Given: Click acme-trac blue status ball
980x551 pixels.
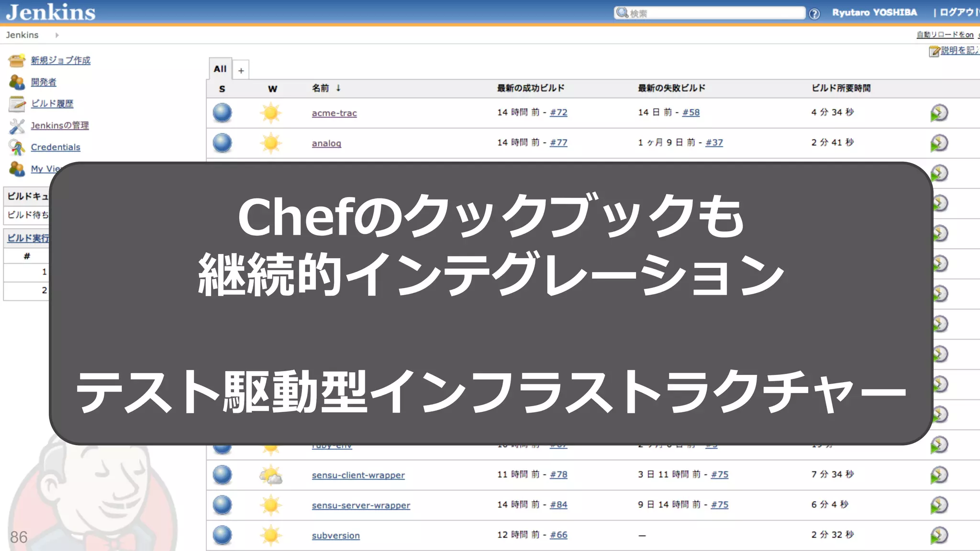Looking at the screenshot, I should tap(222, 113).
